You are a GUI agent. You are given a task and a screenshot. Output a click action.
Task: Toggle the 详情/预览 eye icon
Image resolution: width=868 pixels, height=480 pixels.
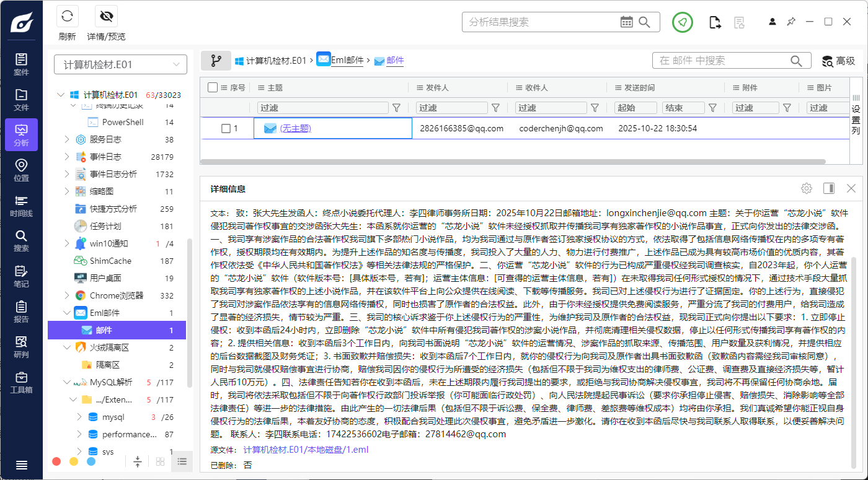coord(106,17)
